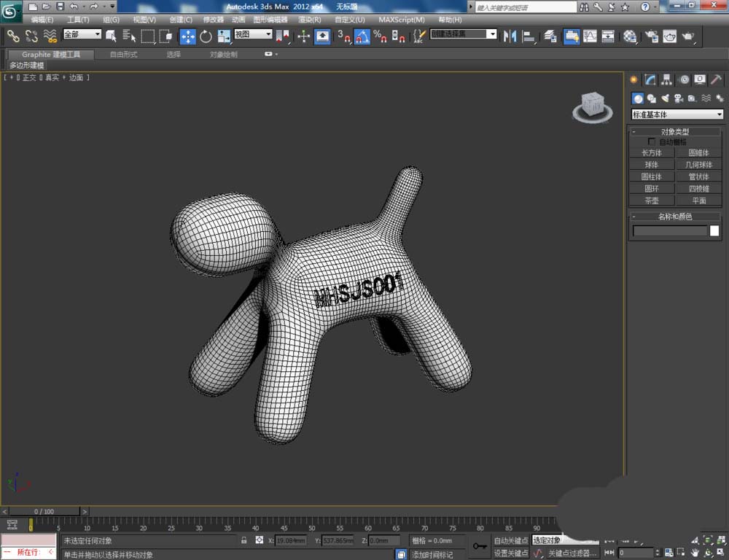Toggle 自动关键点 auto key mode

510,540
